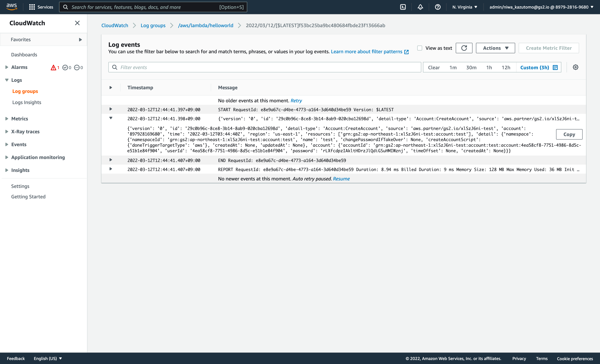Screen dimensions: 600x364
Task: Expand the Application monitoring section
Action: tap(7, 157)
